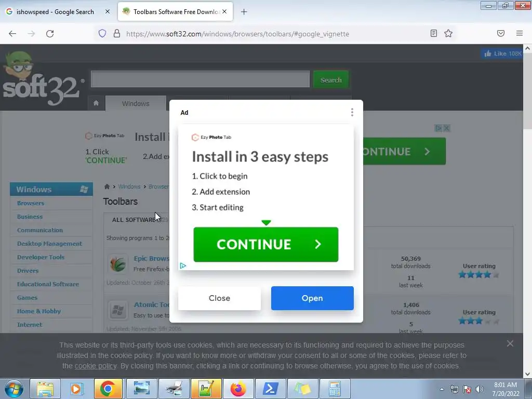Click the home icon in the navigation bar

coord(96,103)
